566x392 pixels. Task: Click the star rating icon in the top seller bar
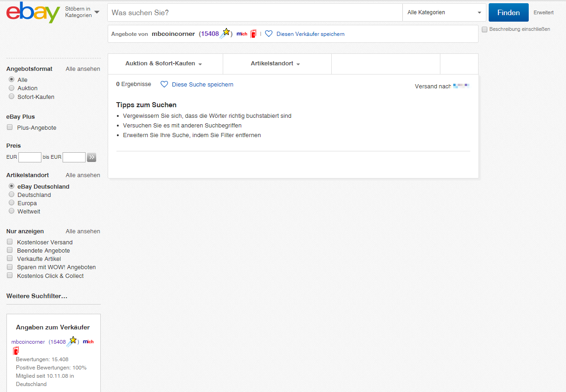click(x=225, y=33)
